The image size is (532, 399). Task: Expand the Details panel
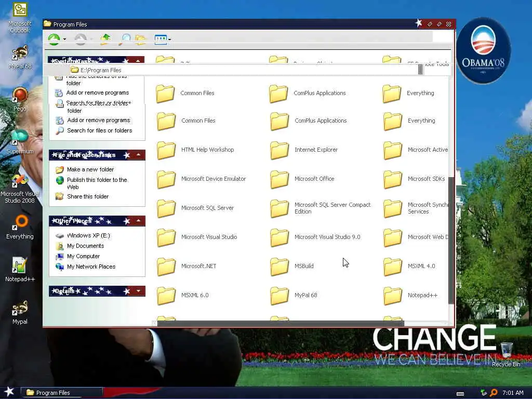tap(138, 291)
